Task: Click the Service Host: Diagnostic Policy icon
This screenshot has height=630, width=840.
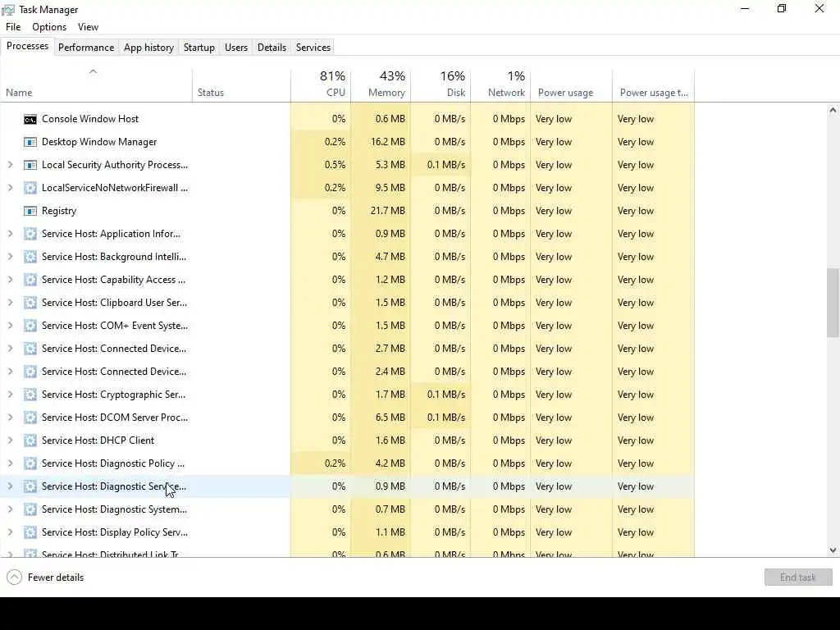Action: [30, 464]
